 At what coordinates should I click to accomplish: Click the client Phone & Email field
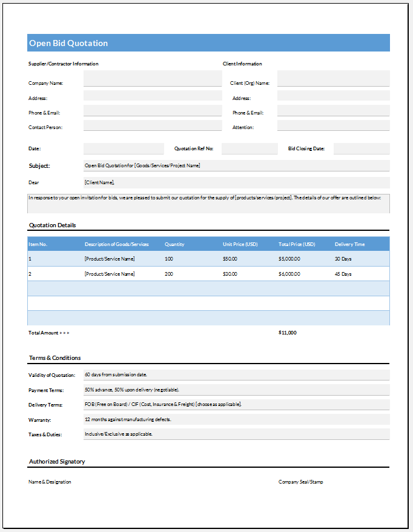[333, 111]
